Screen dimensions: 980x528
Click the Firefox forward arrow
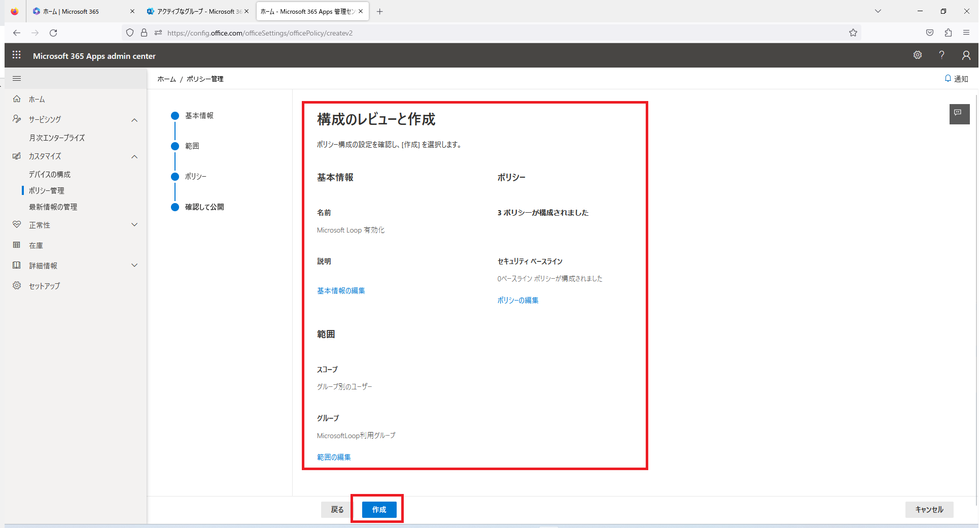[x=35, y=32]
